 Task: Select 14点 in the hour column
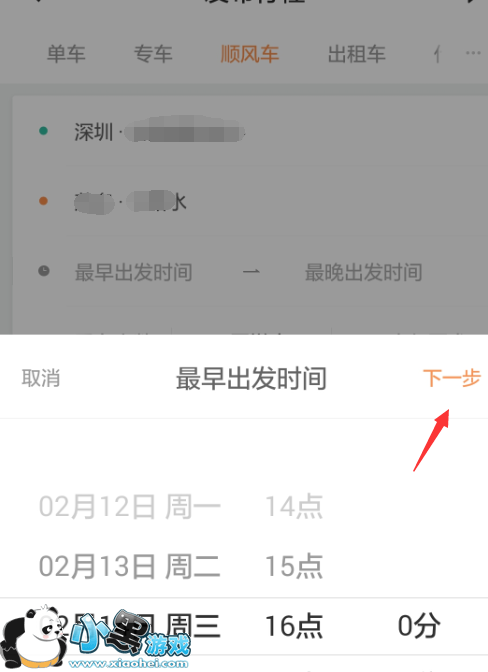click(x=293, y=506)
